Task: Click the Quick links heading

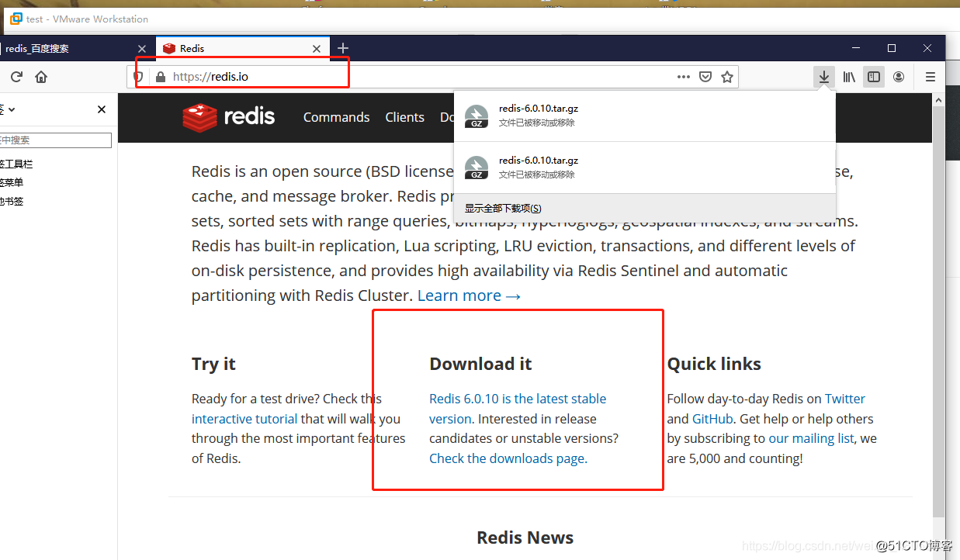Action: click(x=714, y=364)
